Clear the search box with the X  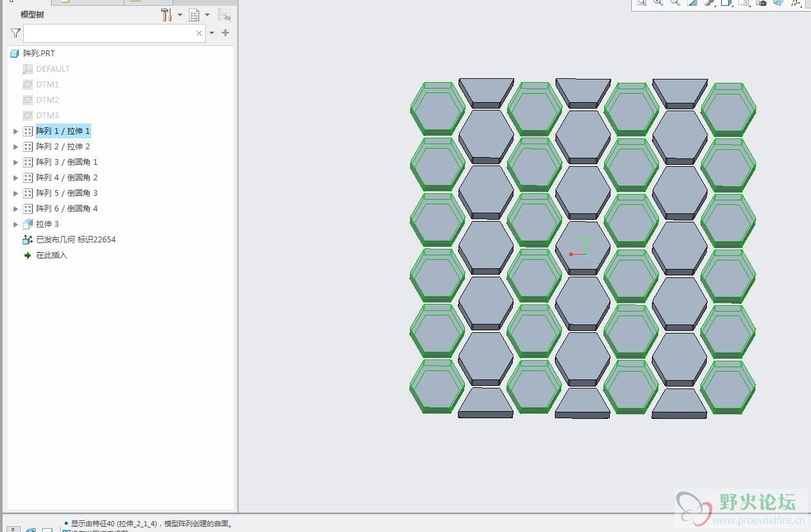[x=199, y=33]
